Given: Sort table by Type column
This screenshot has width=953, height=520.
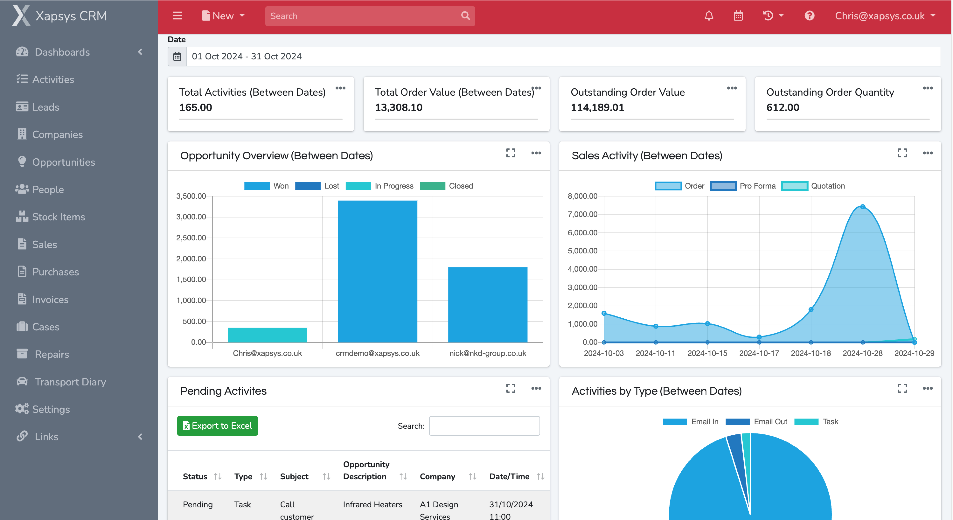Looking at the screenshot, I should click(x=250, y=476).
